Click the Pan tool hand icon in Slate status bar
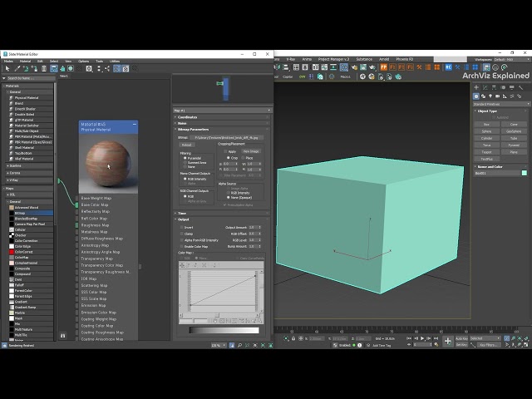This screenshot has height=399, width=532. [232, 346]
